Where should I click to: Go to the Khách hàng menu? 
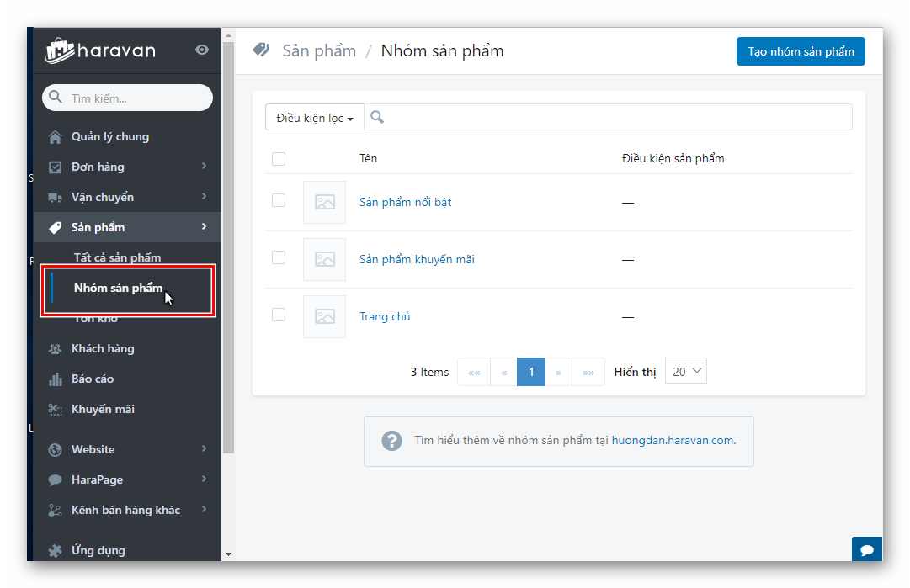tap(103, 349)
